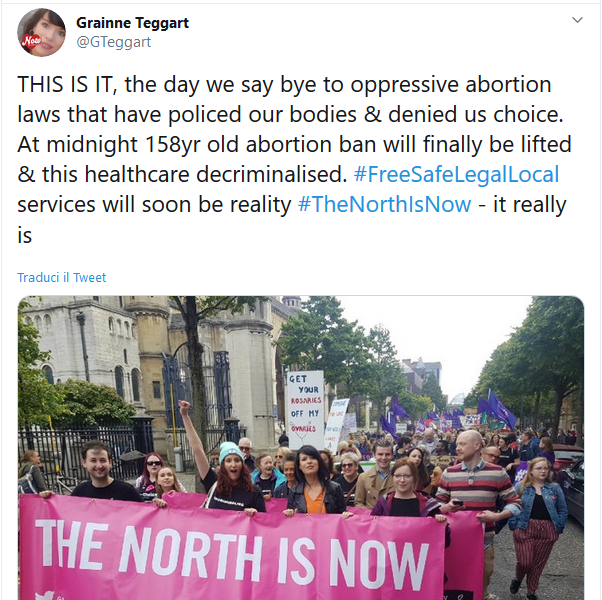
Task: Click the red badge on the avatar
Action: pos(30,40)
